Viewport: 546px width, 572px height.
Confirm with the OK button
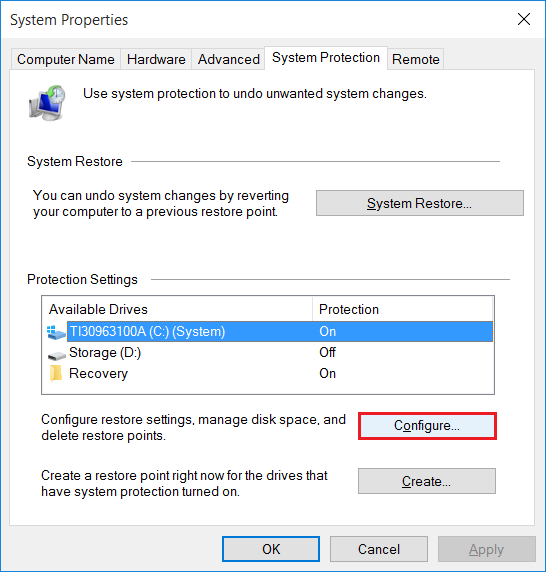(271, 549)
